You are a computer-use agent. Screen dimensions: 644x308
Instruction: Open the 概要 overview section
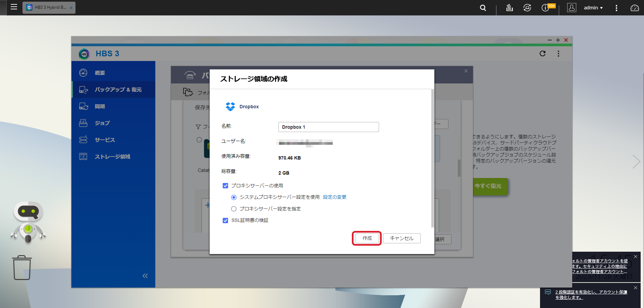tap(113, 73)
